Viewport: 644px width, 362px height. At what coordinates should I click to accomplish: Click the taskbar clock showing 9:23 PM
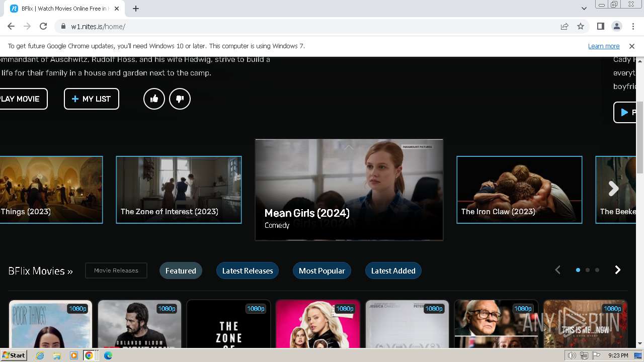(x=618, y=355)
